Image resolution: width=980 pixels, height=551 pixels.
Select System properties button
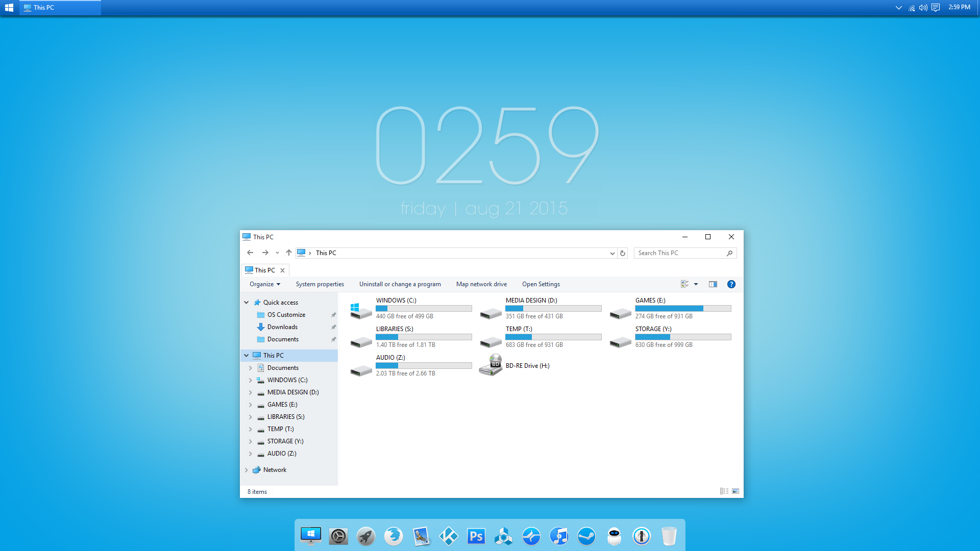[x=320, y=284]
